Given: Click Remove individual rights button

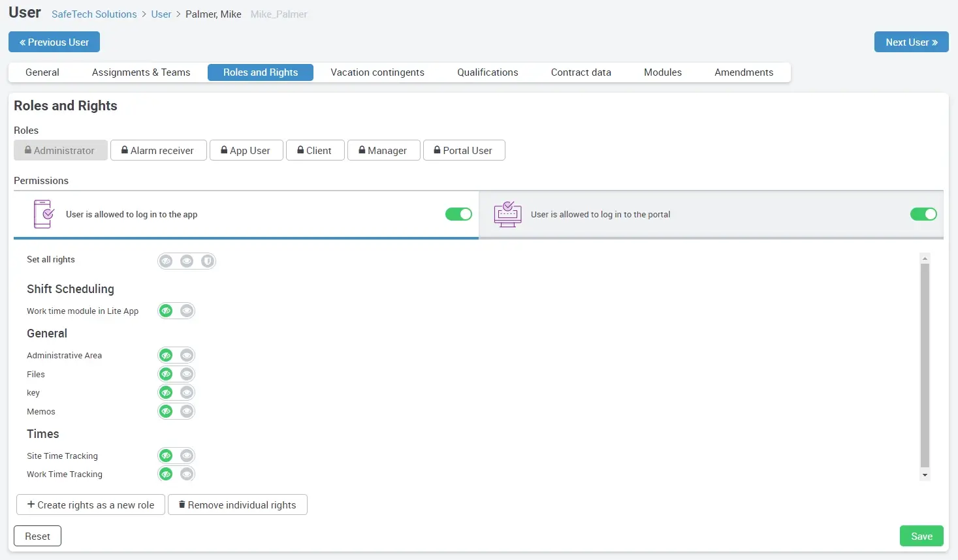Looking at the screenshot, I should point(237,505).
